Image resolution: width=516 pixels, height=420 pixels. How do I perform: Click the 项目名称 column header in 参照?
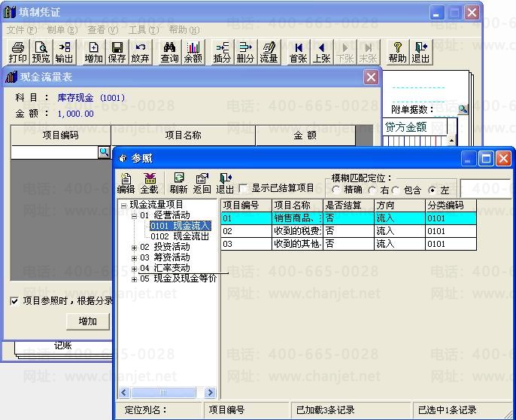coord(298,205)
